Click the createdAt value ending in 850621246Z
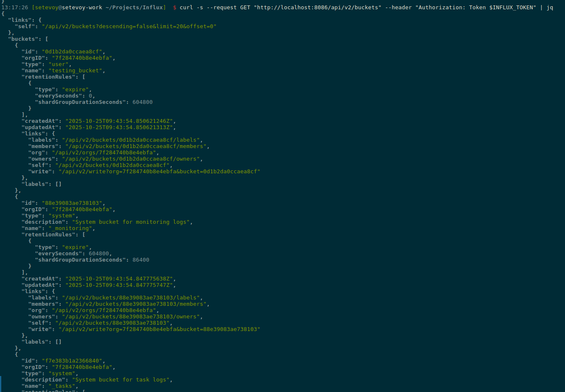 [x=120, y=121]
